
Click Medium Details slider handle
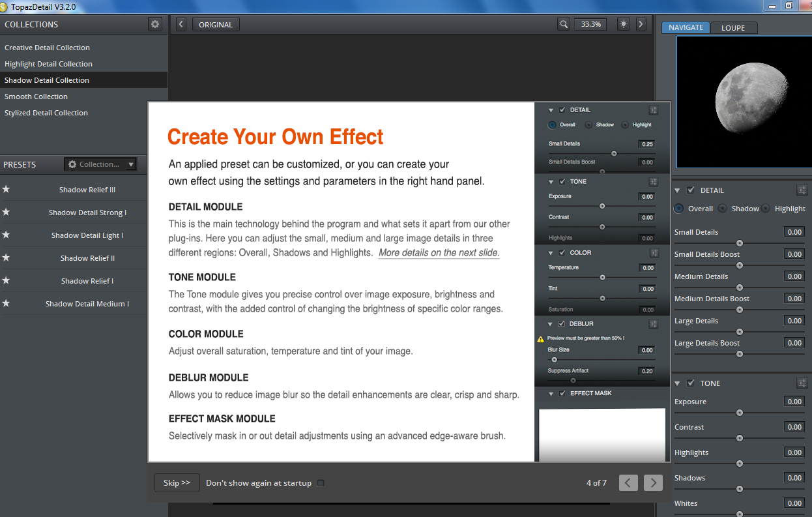tap(739, 288)
